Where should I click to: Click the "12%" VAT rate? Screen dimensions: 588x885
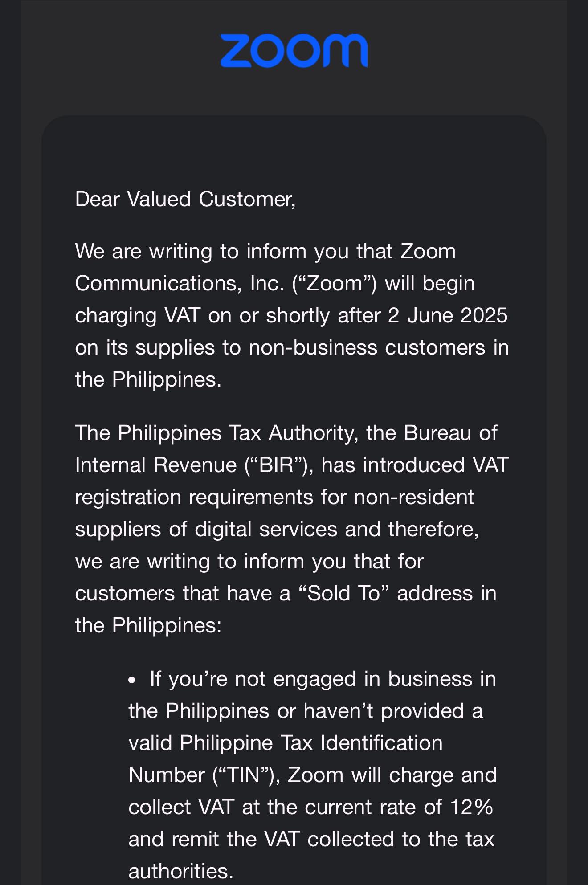pyautogui.click(x=472, y=807)
